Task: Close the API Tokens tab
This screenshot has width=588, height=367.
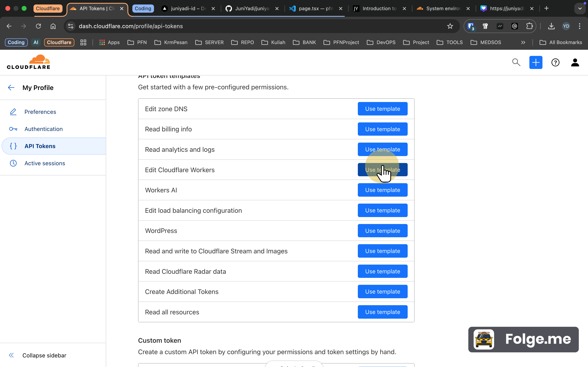Action: pos(122,9)
